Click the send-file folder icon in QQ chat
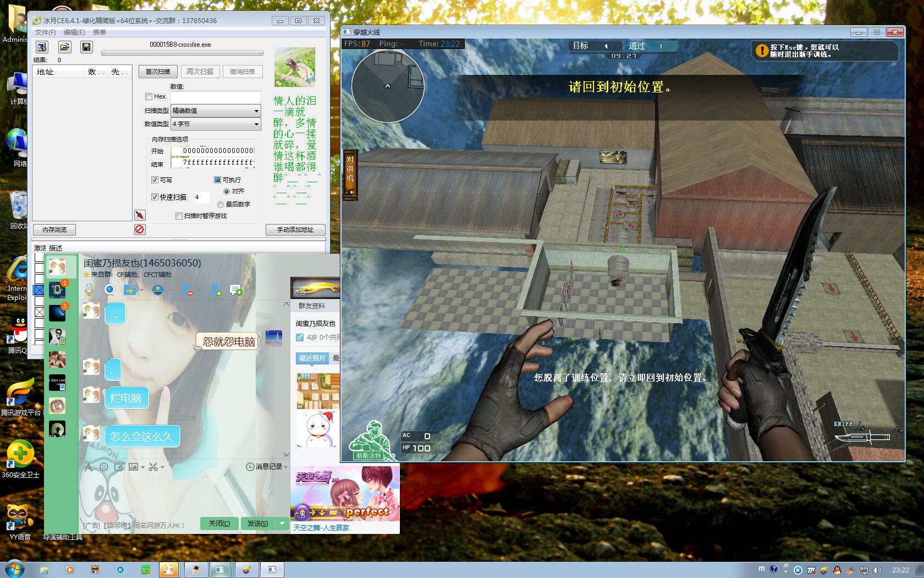Image resolution: width=924 pixels, height=578 pixels. coord(130,290)
